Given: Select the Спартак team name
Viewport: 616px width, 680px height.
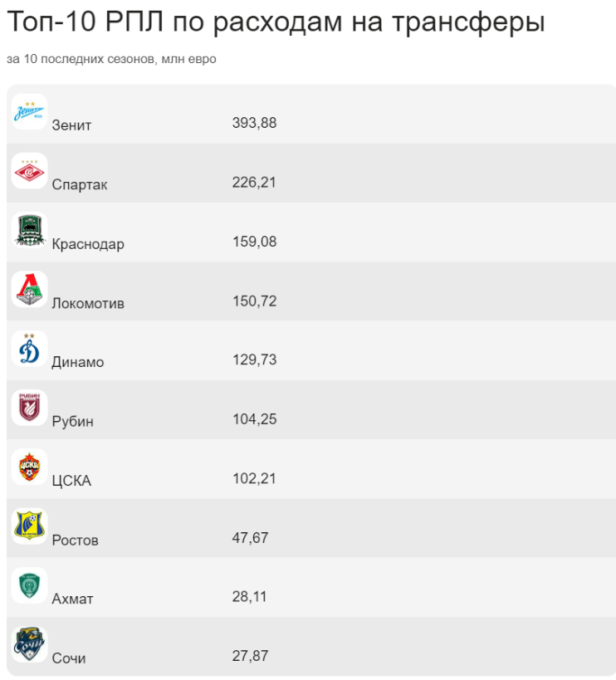Looking at the screenshot, I should click(80, 185).
